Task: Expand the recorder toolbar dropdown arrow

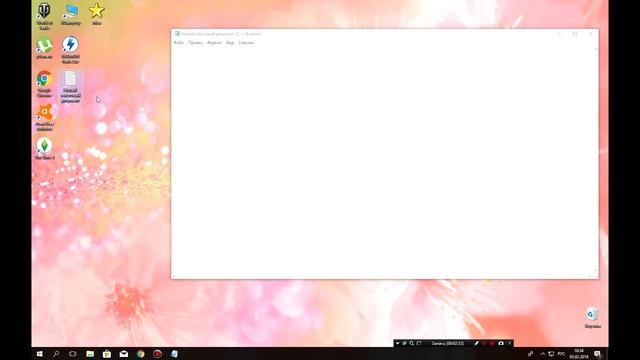Action: (x=397, y=344)
